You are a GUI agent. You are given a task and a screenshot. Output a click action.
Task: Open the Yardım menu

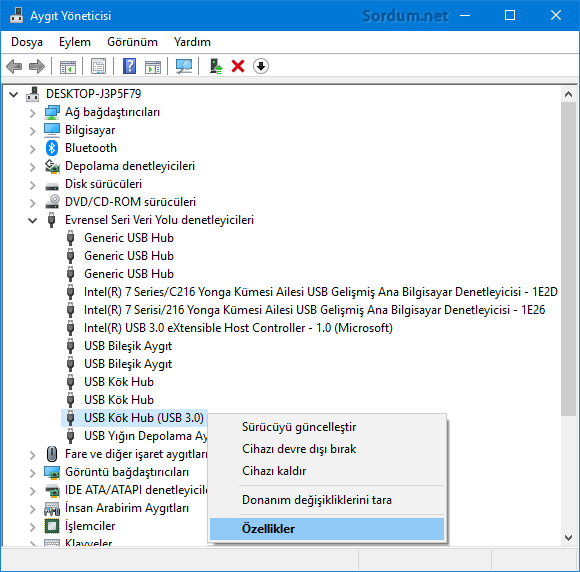pos(192,42)
